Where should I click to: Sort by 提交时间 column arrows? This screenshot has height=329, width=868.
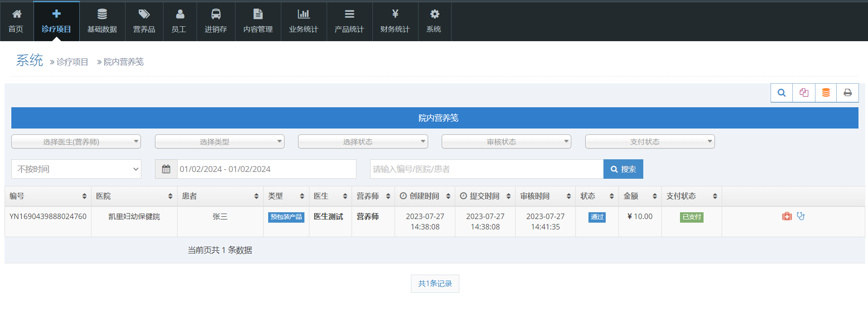[x=509, y=196]
